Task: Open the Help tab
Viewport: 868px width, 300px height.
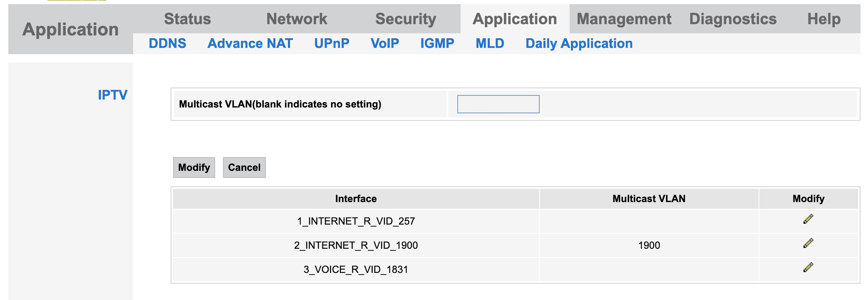Action: click(824, 19)
